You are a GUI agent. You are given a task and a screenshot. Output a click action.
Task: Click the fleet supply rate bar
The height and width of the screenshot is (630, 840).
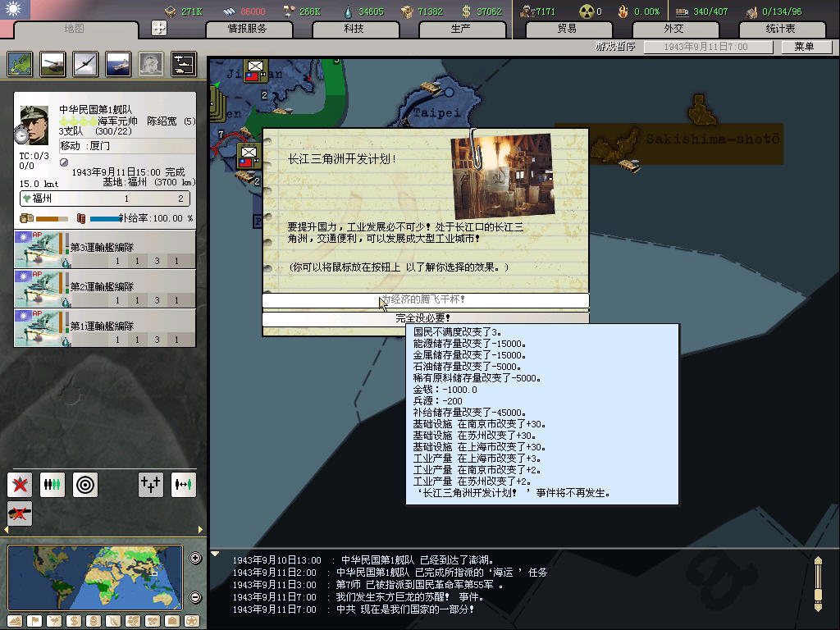pyautogui.click(x=104, y=218)
